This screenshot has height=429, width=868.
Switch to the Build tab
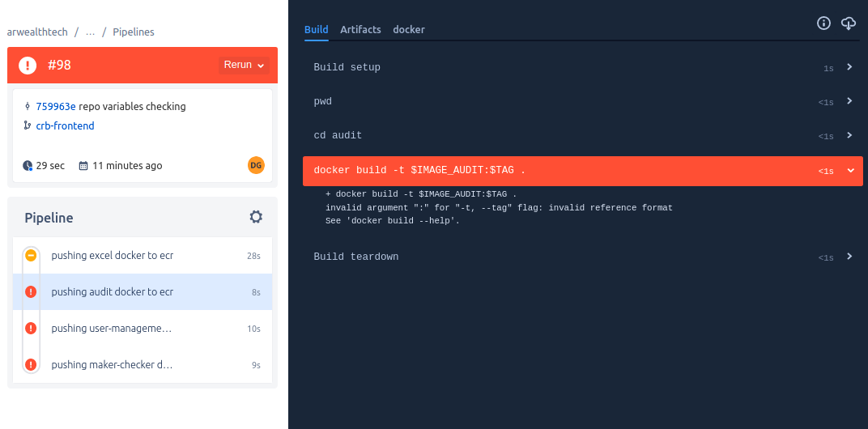[x=316, y=30]
